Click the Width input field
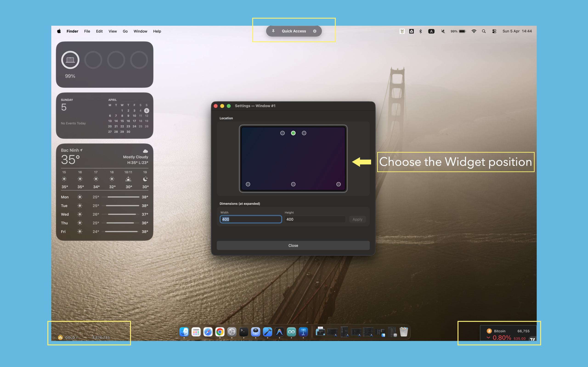Screen dimensions: 588x367 tap(251, 219)
